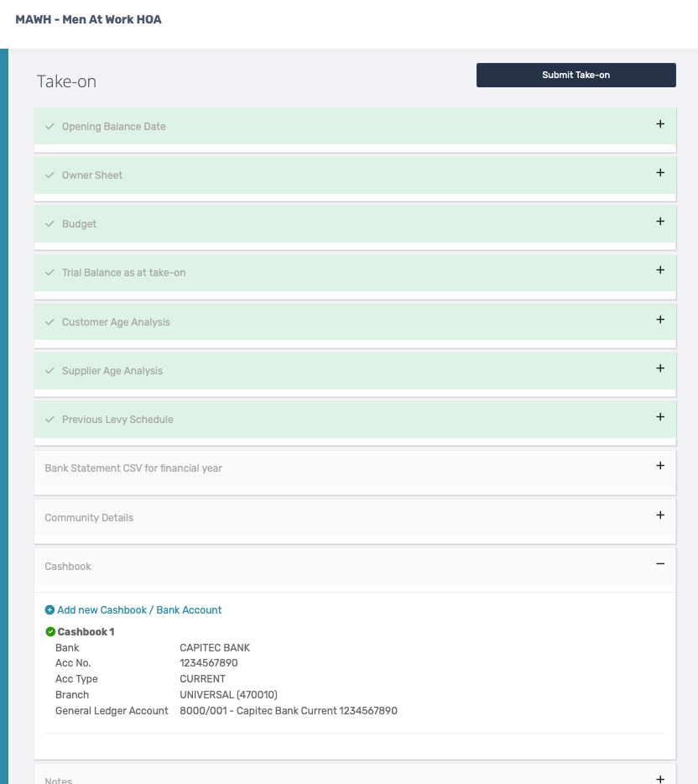The width and height of the screenshot is (698, 784).
Task: Click checkmark icon beside Supplier Age Analysis
Action: 49,370
